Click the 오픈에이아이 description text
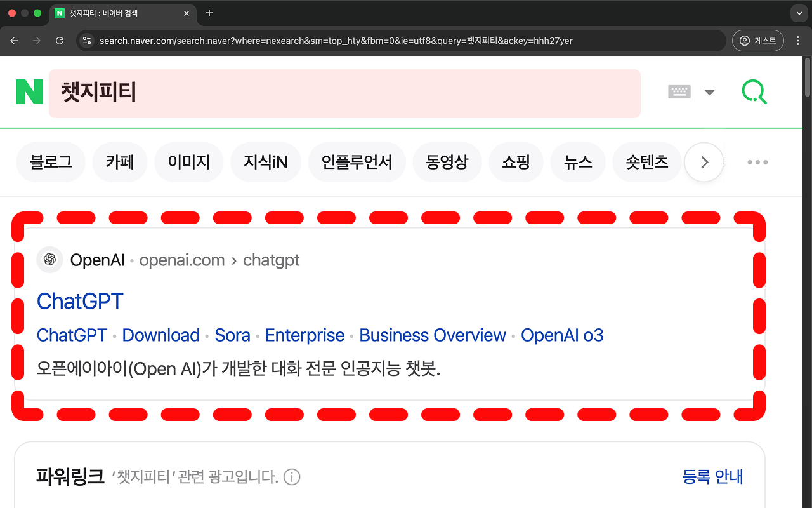Image resolution: width=812 pixels, height=508 pixels. coord(239,369)
